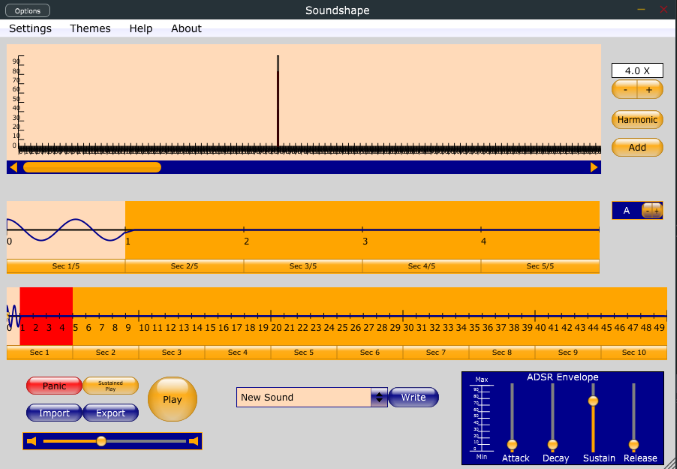The width and height of the screenshot is (677, 469).
Task: Select the Sec 4/5 segment
Action: pyautogui.click(x=421, y=266)
